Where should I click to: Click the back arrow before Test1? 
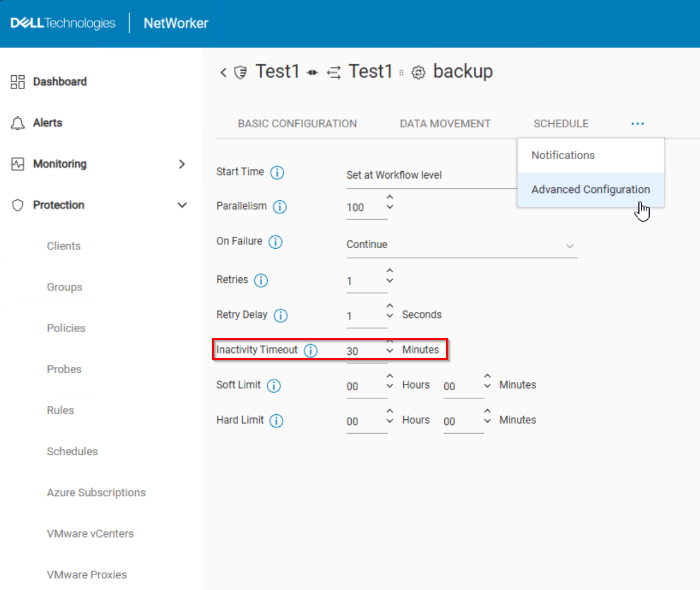(223, 72)
